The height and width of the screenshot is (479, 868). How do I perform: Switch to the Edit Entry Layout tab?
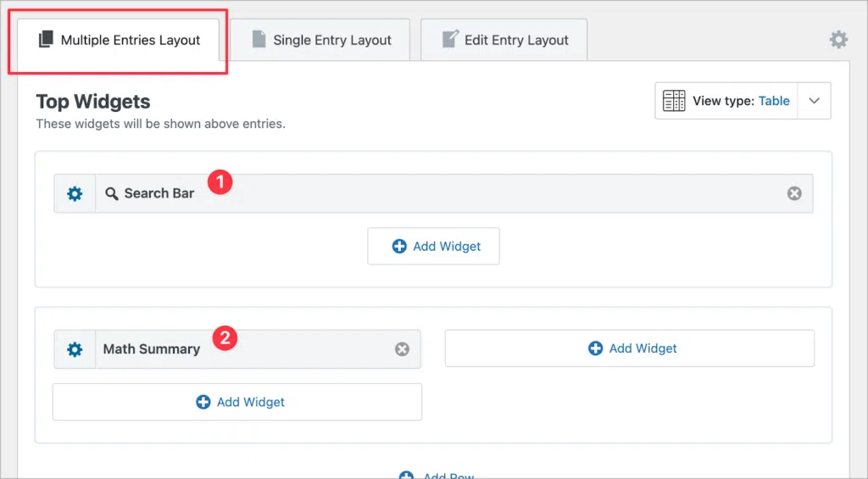504,40
